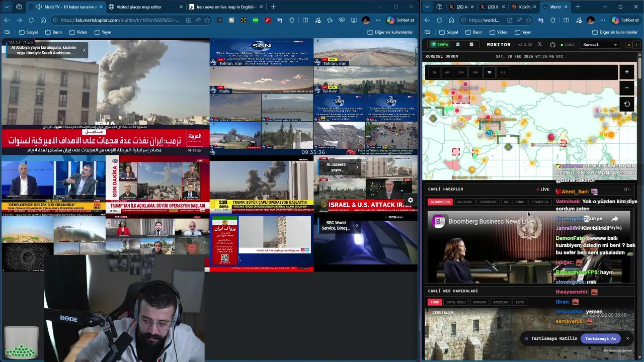This screenshot has width=644, height=362.
Task: Reload the Multi TV page
Action: tap(31, 20)
